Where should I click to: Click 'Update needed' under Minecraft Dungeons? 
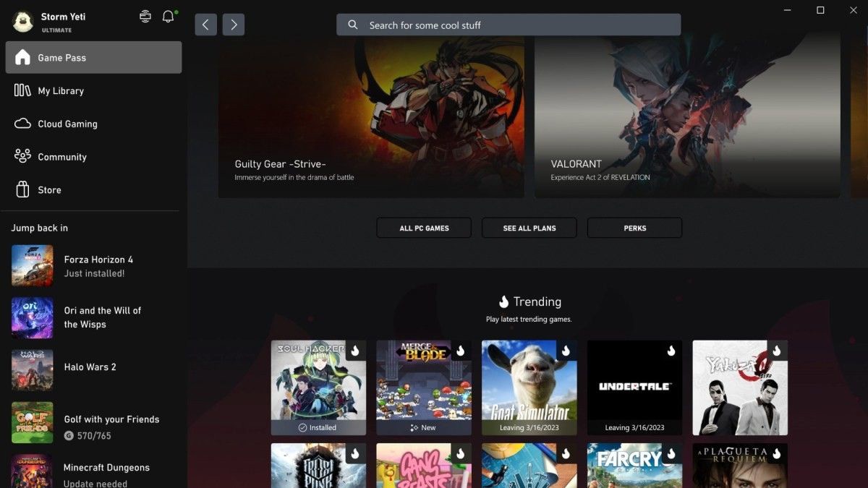(95, 484)
